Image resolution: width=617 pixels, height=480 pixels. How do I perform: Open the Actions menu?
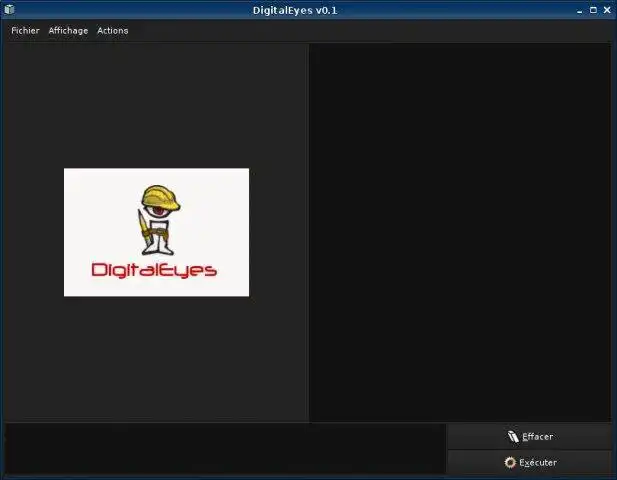point(113,31)
